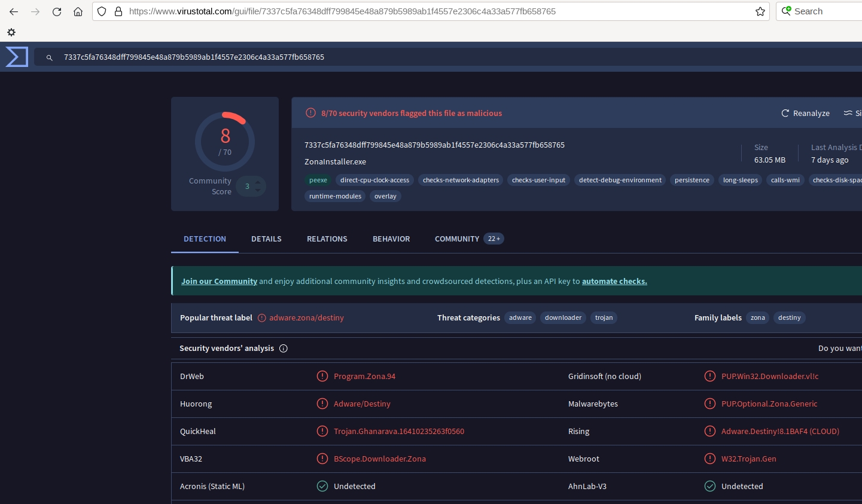Click the warning icon next to adware.zona/destiny
The width and height of the screenshot is (862, 504).
click(261, 318)
